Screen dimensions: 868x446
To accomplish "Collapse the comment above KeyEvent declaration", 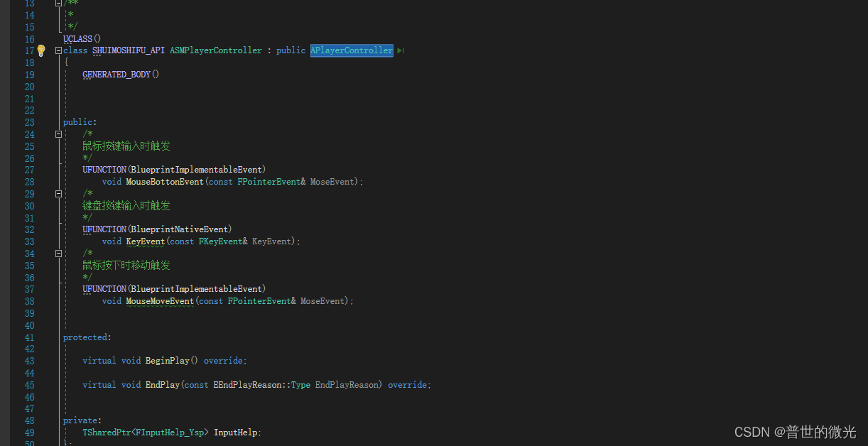I will [58, 193].
